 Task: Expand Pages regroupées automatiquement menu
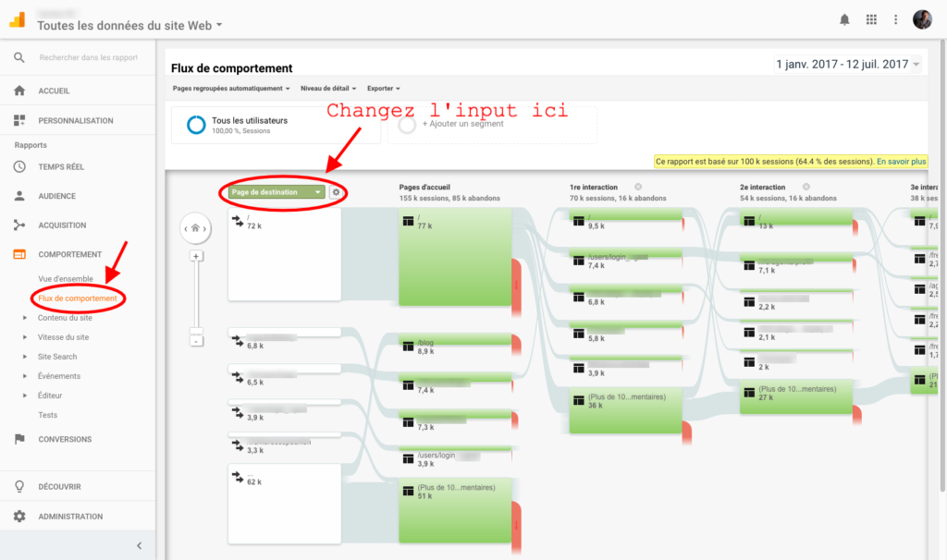coord(231,89)
